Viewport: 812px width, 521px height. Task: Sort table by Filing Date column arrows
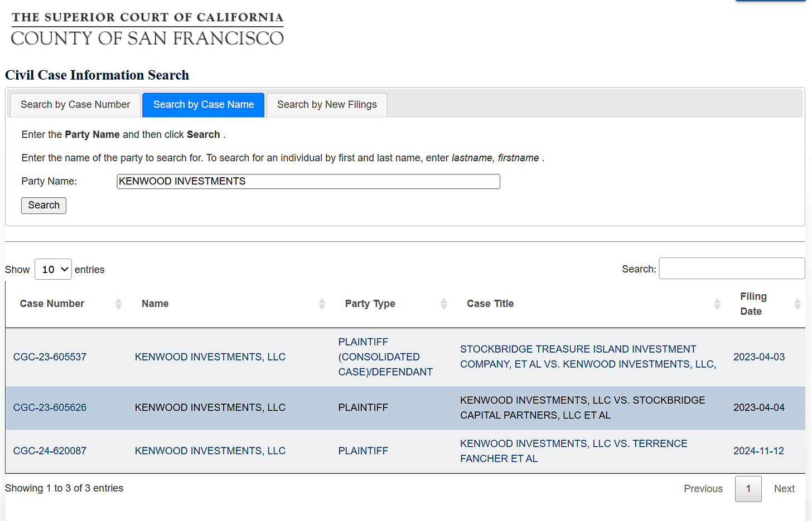pyautogui.click(x=797, y=304)
